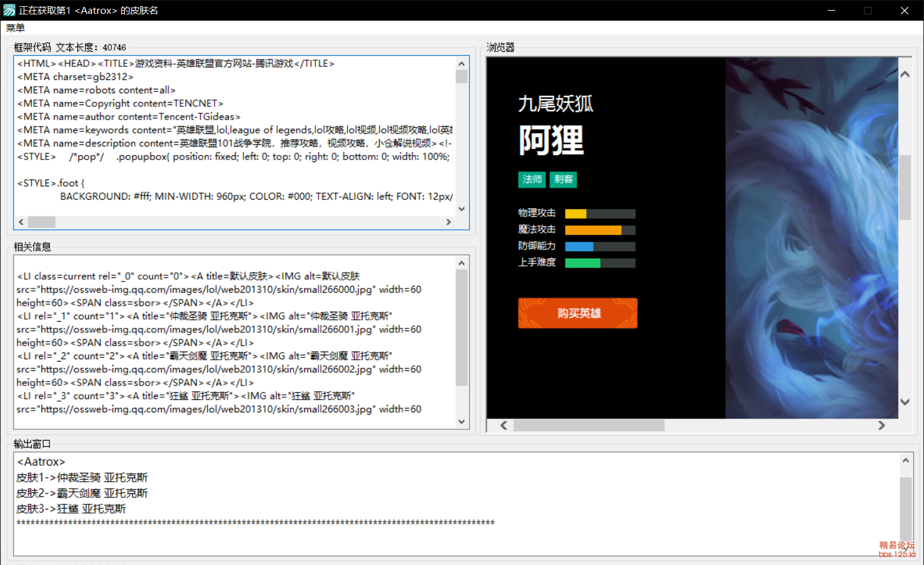This screenshot has width=924, height=565.
Task: Click the <HTML><HEAD><TITLE> first code line
Action: click(x=176, y=64)
